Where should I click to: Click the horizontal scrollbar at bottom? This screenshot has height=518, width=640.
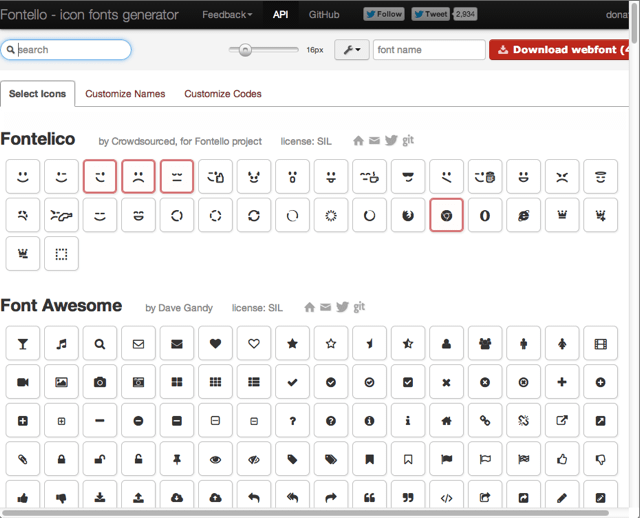pyautogui.click(x=306, y=513)
